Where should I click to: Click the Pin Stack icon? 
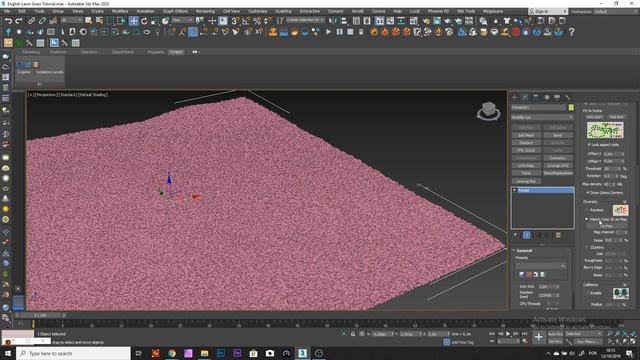[x=516, y=235]
